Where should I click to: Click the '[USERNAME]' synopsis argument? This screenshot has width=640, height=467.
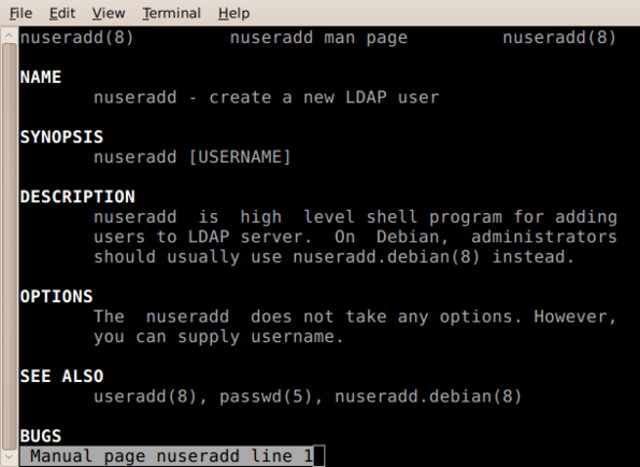pos(240,157)
